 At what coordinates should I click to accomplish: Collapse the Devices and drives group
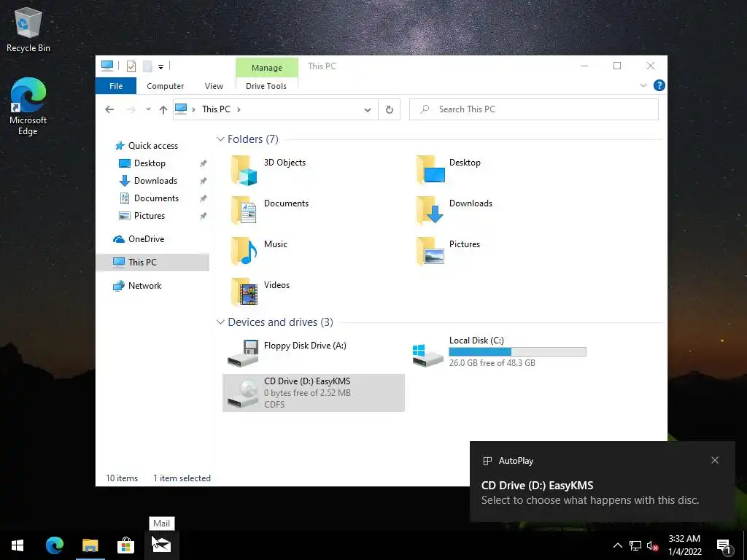pyautogui.click(x=220, y=322)
